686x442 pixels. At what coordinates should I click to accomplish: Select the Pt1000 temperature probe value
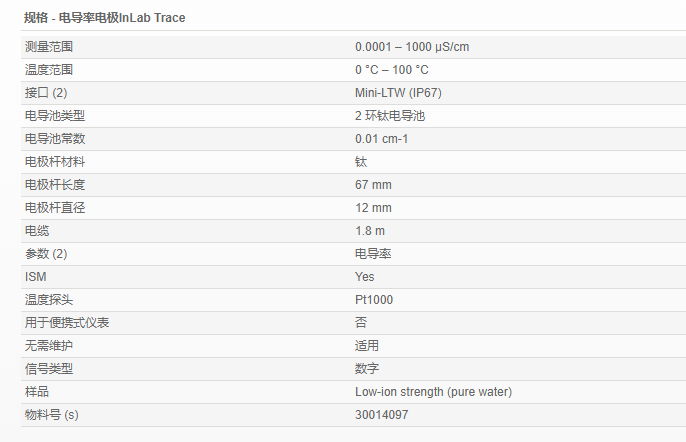point(374,300)
